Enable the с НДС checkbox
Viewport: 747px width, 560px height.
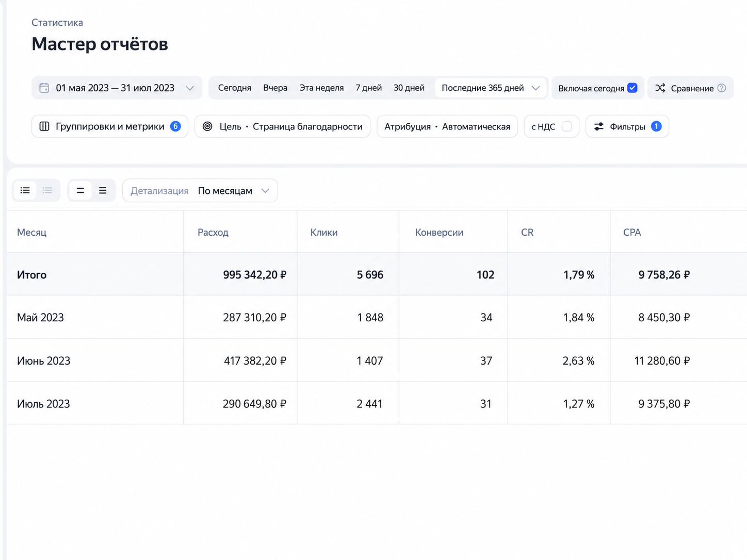[566, 126]
